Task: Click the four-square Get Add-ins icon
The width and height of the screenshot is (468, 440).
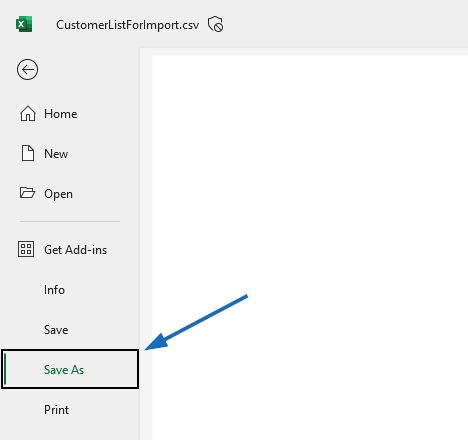Action: [26, 249]
